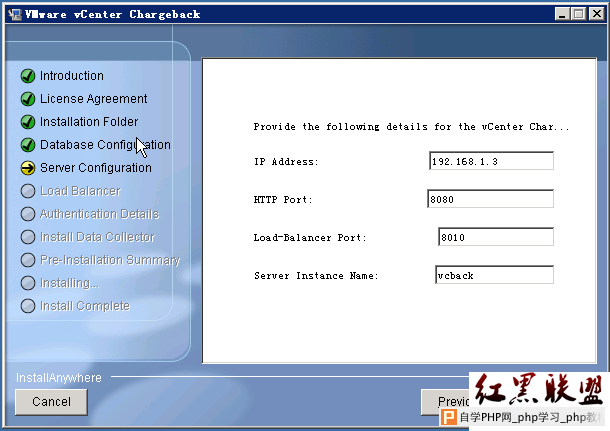
Task: Click the "Provide the following details" instruction text
Action: tap(411, 127)
